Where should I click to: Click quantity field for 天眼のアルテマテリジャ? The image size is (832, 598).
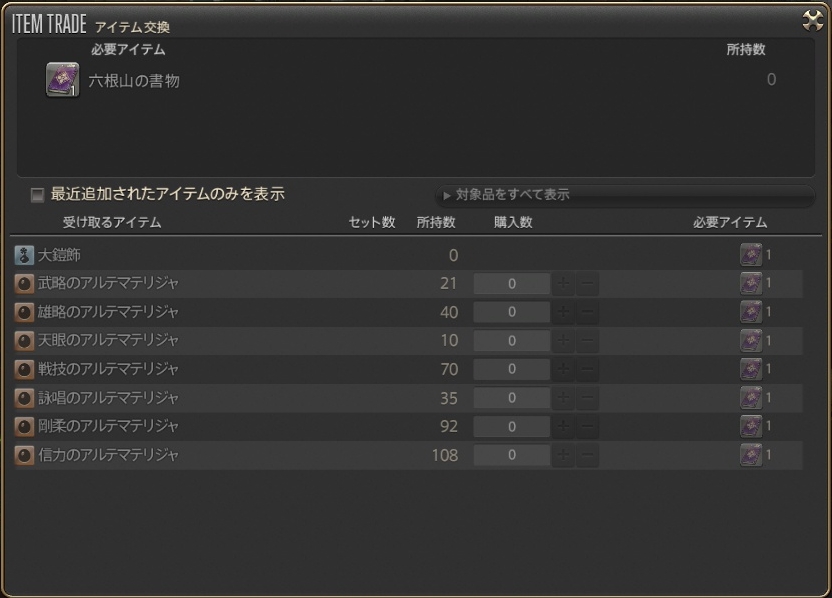point(511,341)
